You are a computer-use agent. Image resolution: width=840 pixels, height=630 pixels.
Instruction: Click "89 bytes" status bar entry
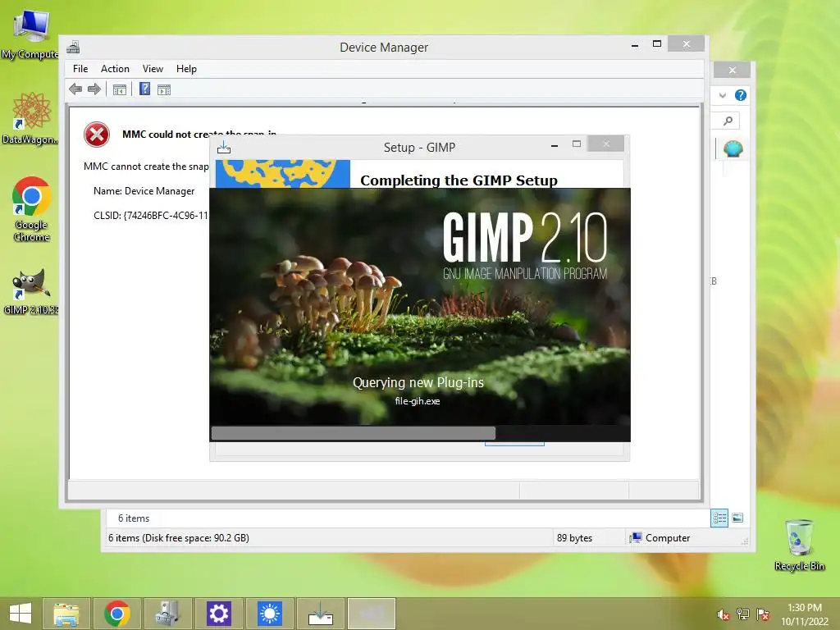tap(574, 538)
